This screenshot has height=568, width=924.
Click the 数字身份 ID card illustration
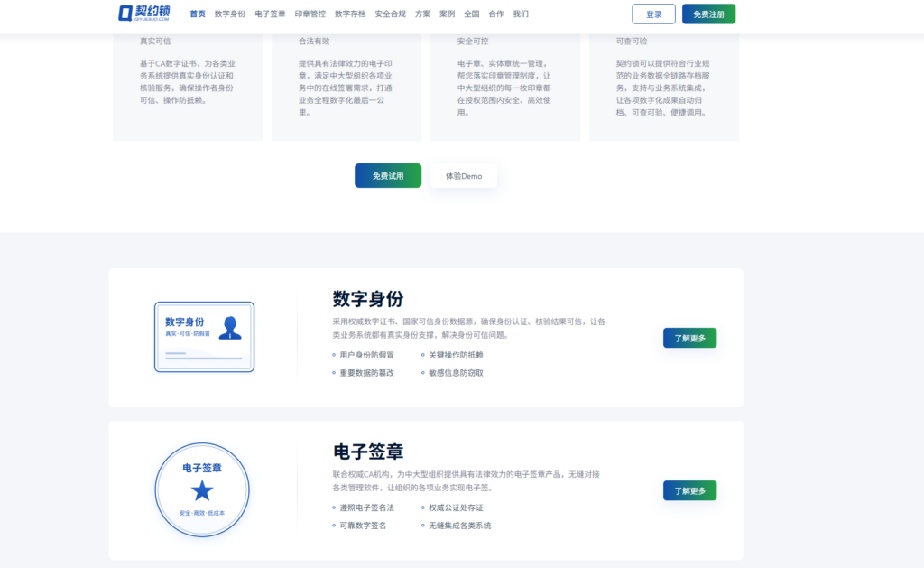tap(204, 337)
